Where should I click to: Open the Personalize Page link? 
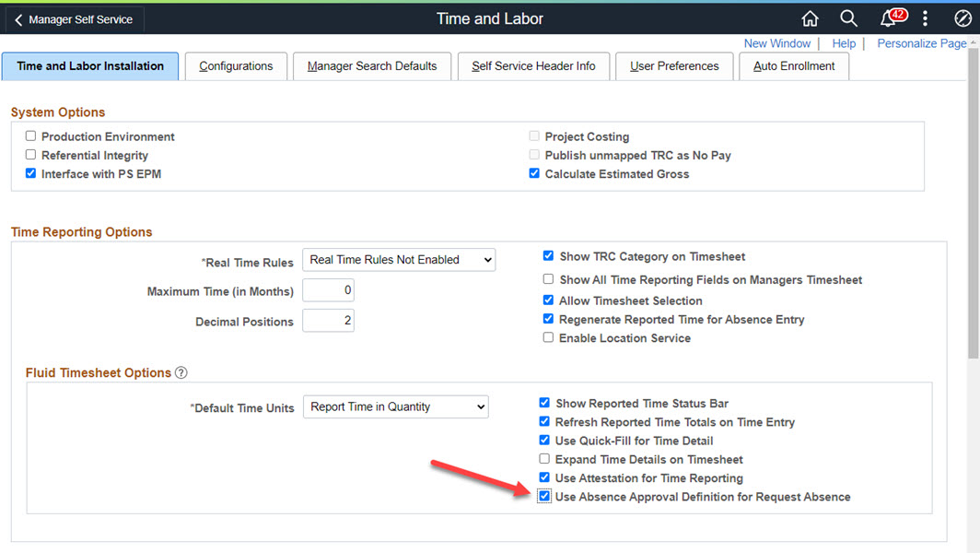(921, 43)
